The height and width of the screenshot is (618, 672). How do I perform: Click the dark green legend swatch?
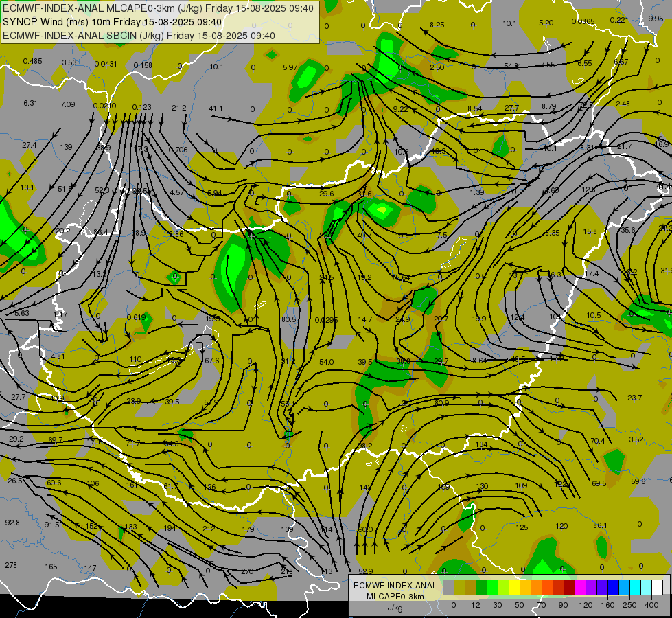(482, 588)
